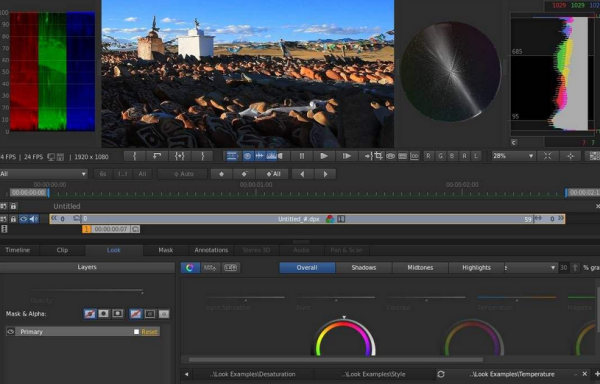The height and width of the screenshot is (384, 600).
Task: Go to the next keyframe with the right arrow
Action: 325,174
